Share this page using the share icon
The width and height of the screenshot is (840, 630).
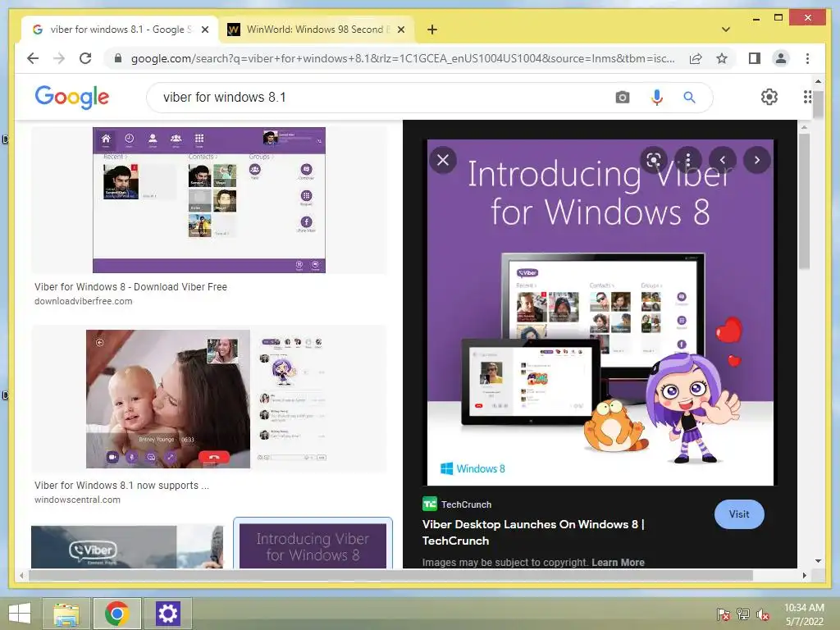[696, 58]
